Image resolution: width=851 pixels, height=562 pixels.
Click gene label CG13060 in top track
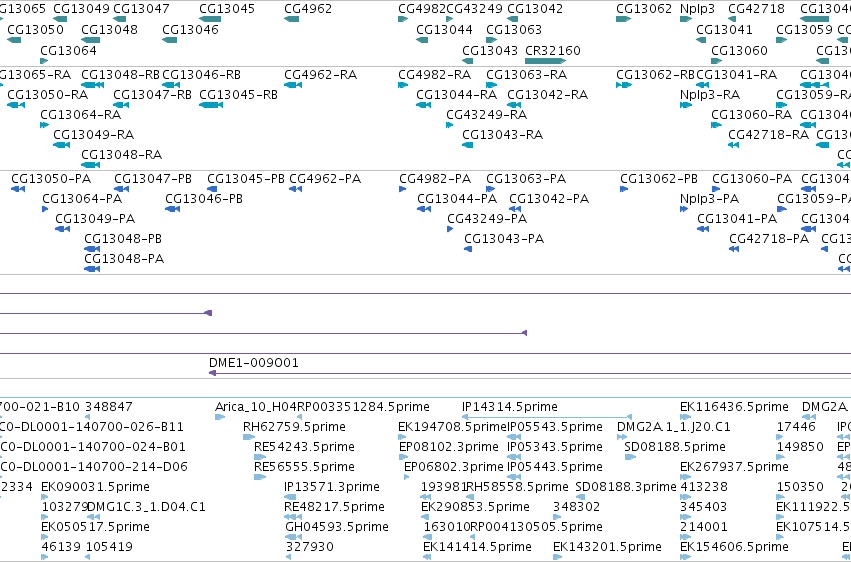[739, 50]
